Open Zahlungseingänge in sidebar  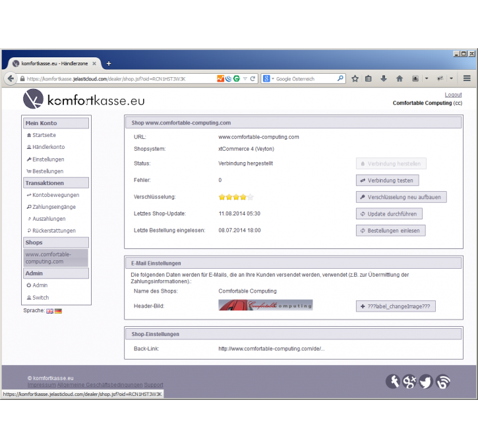coord(51,207)
